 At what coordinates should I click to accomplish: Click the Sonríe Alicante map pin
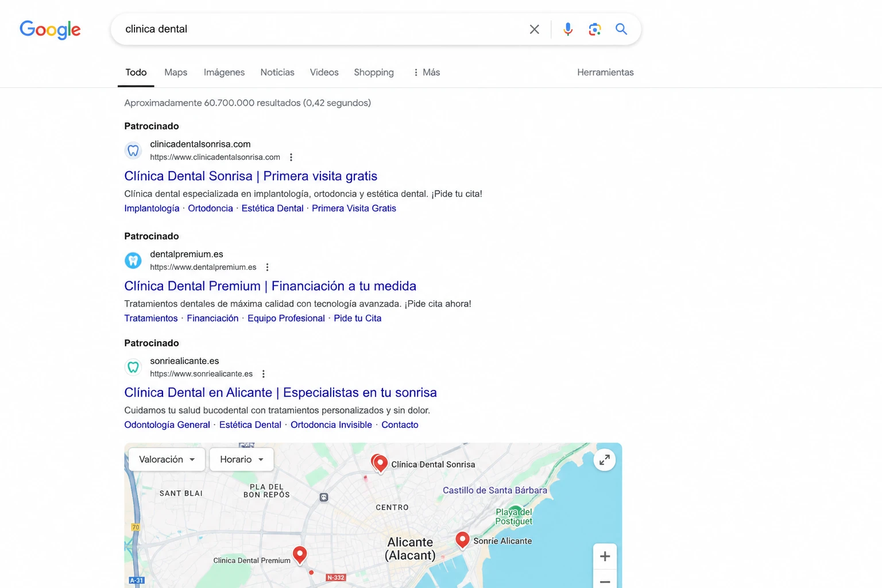click(x=462, y=540)
